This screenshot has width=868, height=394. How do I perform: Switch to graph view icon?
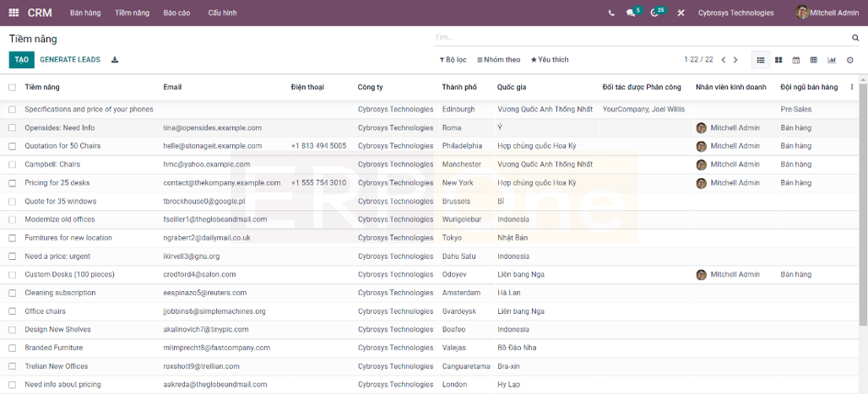[832, 60]
